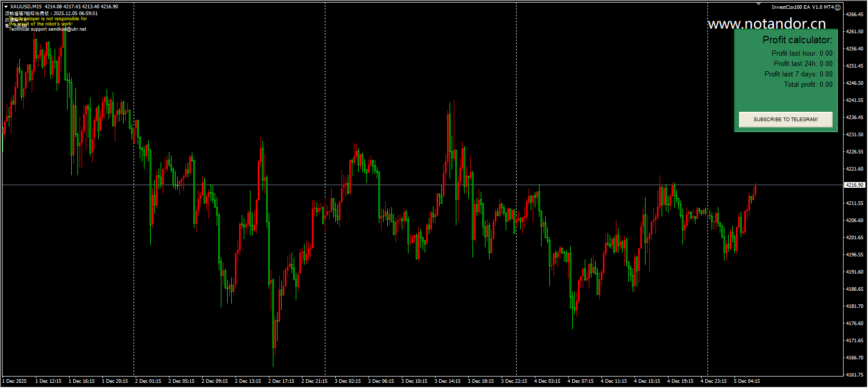Click the 4206.60 level on the price scale

tap(854, 221)
